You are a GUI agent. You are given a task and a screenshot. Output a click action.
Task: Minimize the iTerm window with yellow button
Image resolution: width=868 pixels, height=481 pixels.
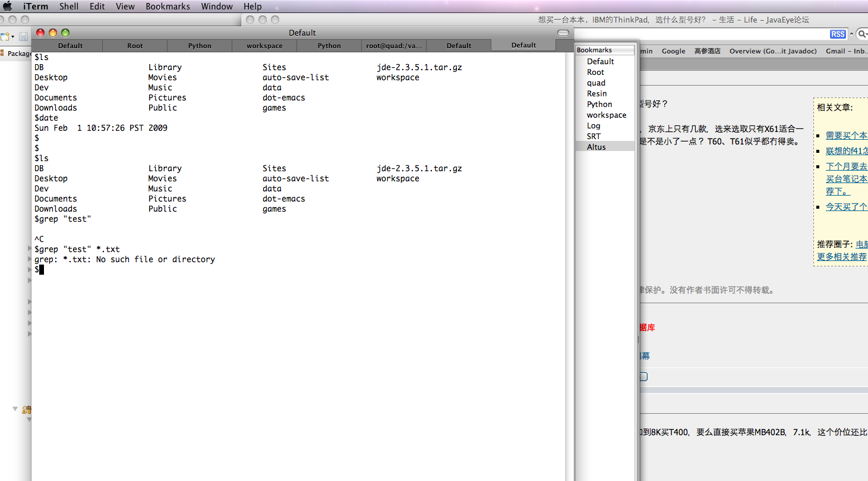(x=53, y=33)
